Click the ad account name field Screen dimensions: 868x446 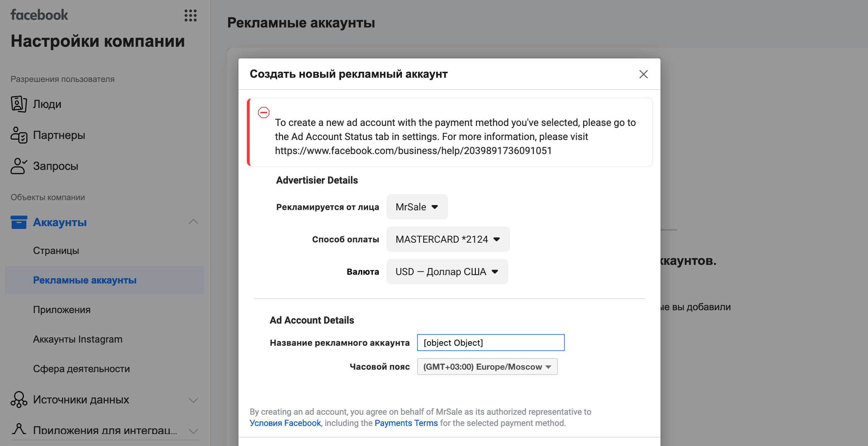coord(491,343)
